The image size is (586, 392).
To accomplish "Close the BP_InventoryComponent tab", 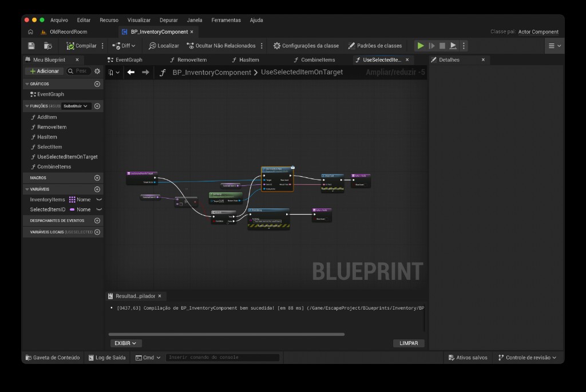I will (x=192, y=32).
